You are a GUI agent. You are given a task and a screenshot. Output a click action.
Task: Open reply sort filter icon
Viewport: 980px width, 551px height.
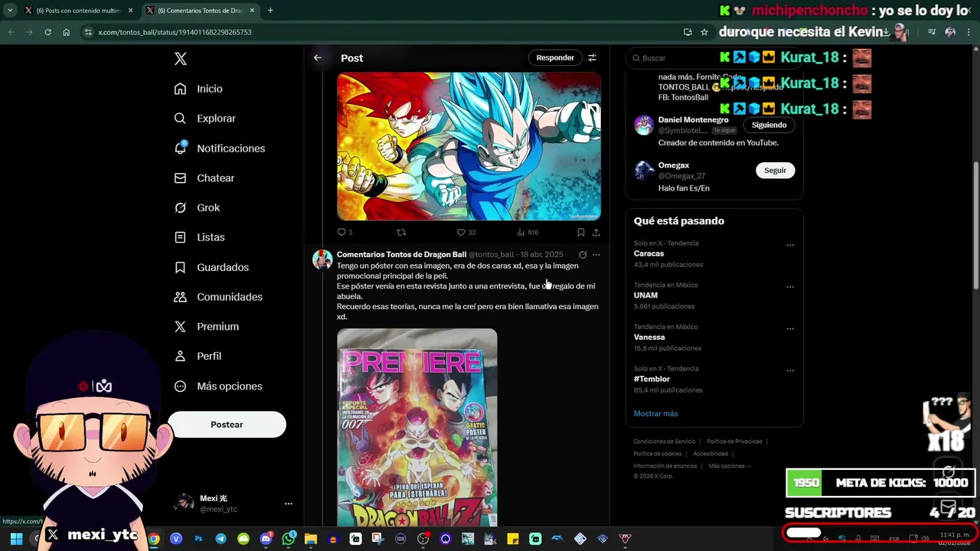[592, 57]
